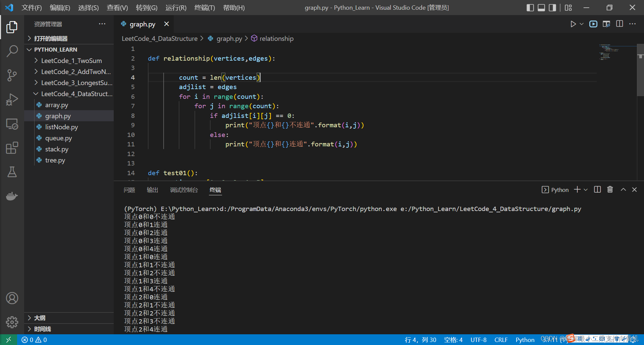Switch to 调试控制台 panel tab
Image resolution: width=644 pixels, height=345 pixels.
tap(184, 190)
